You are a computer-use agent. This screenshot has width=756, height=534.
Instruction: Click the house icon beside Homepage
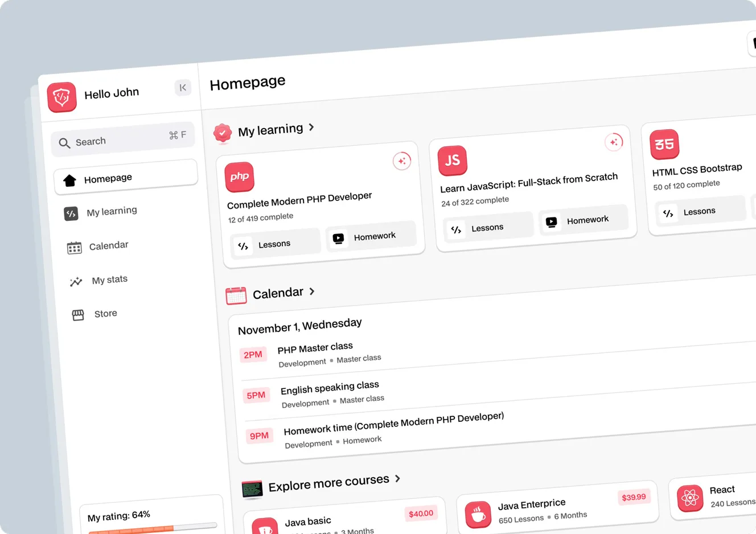pyautogui.click(x=70, y=181)
